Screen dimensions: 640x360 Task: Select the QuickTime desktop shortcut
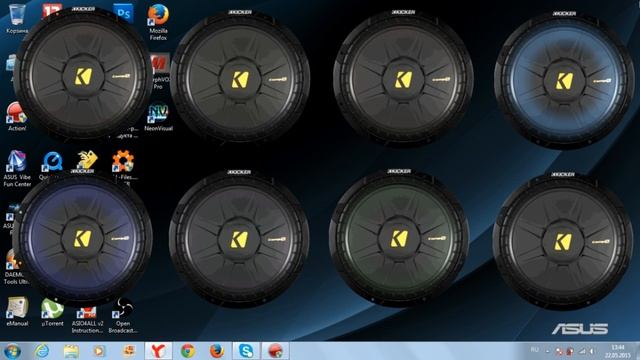[x=51, y=165]
